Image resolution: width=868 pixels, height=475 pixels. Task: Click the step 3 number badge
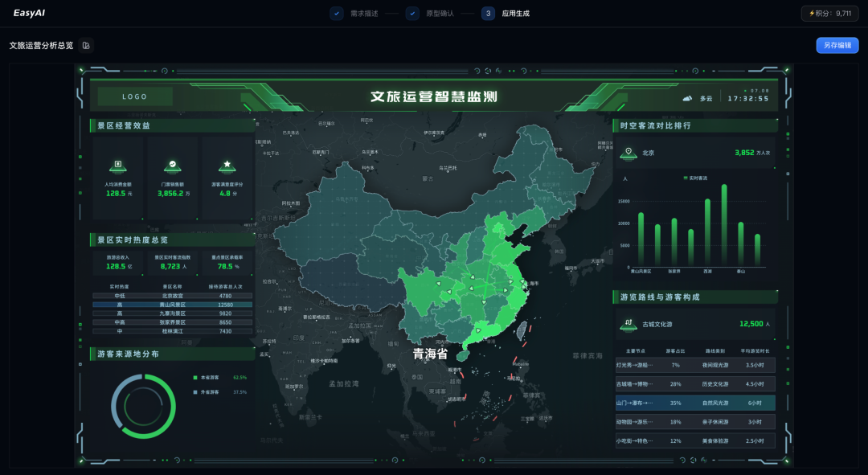click(488, 14)
